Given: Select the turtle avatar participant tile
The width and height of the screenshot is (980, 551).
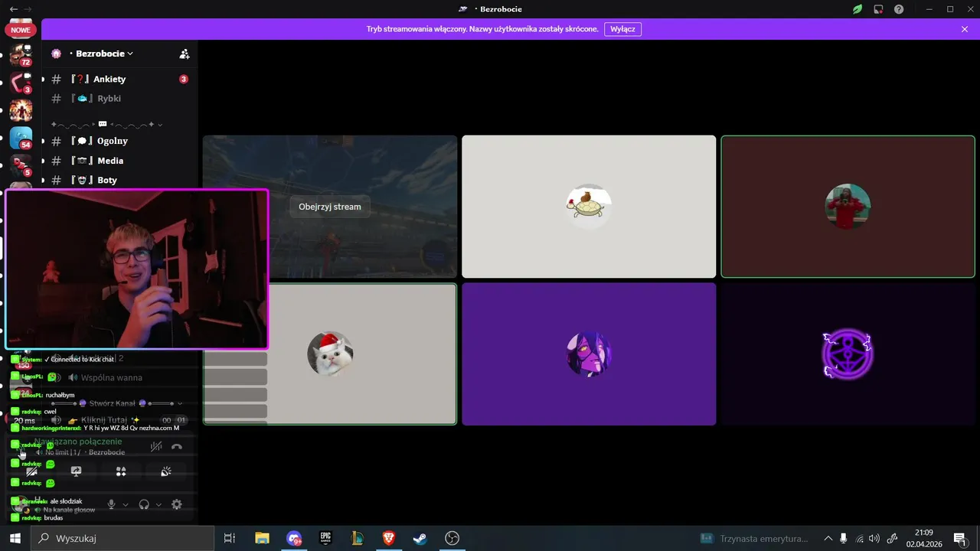Looking at the screenshot, I should click(589, 207).
